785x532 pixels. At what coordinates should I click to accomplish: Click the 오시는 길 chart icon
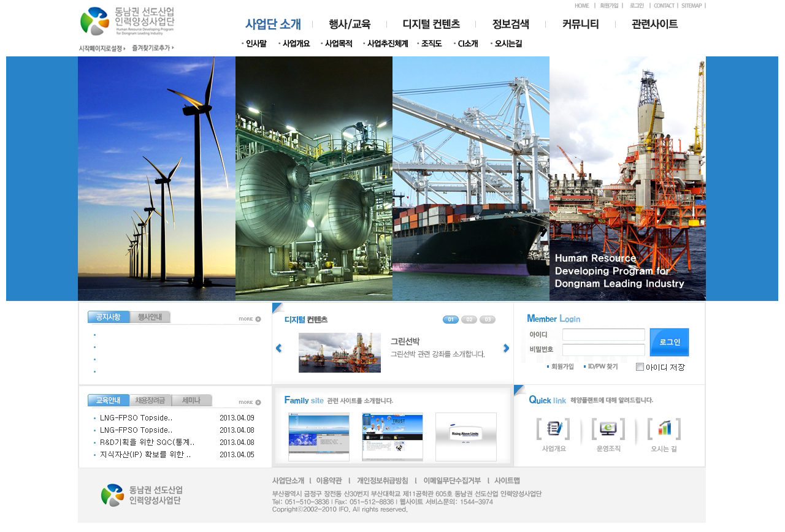coord(664,428)
